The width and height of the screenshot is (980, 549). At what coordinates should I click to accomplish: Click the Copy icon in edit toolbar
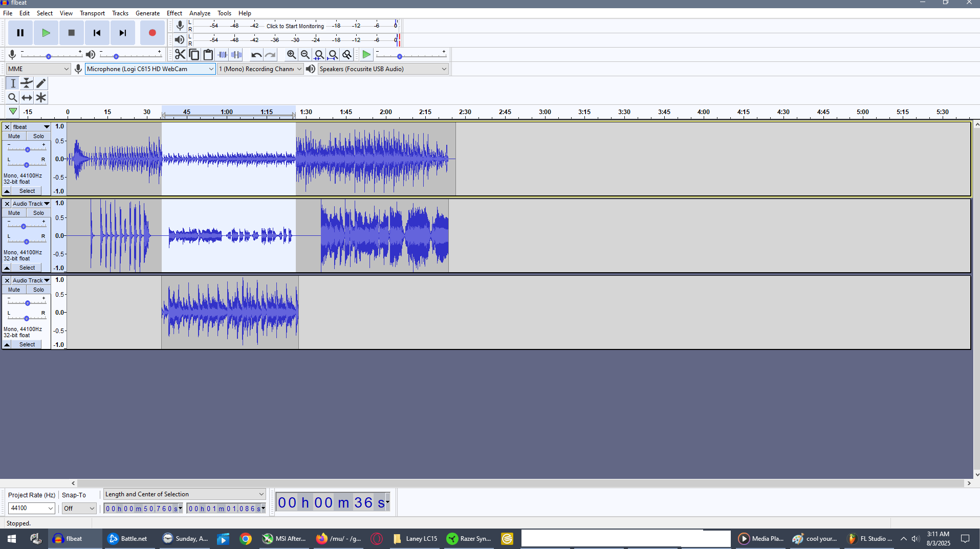coord(194,54)
